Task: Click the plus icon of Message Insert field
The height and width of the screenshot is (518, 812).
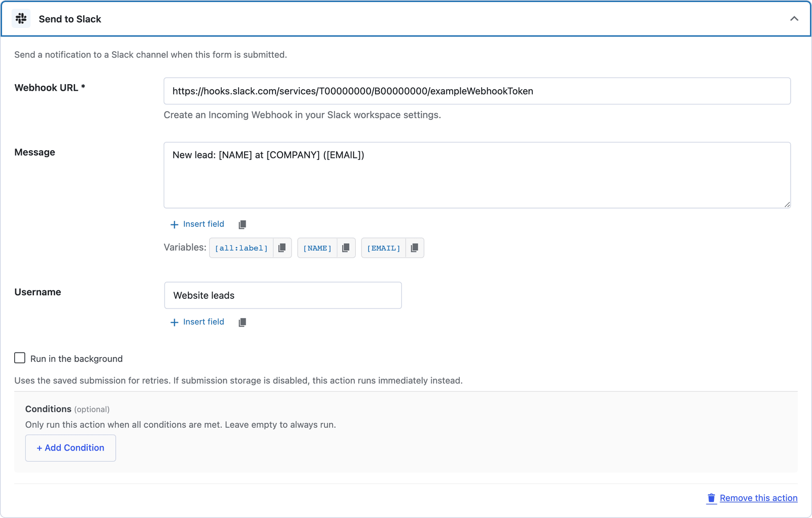Action: pyautogui.click(x=174, y=224)
